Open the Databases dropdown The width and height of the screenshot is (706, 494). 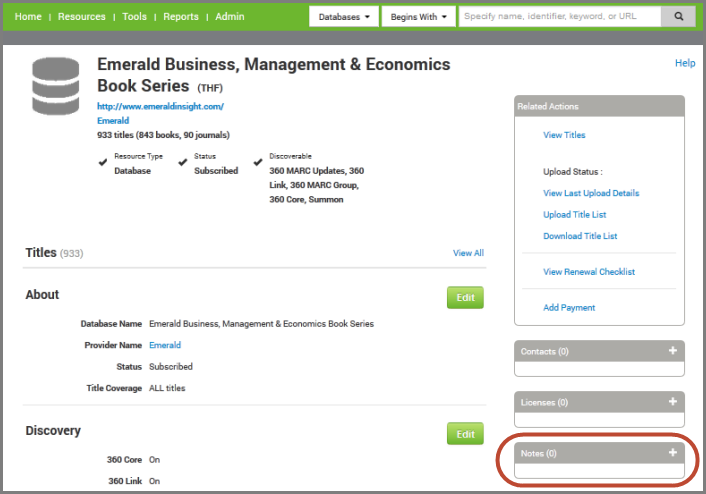(344, 17)
